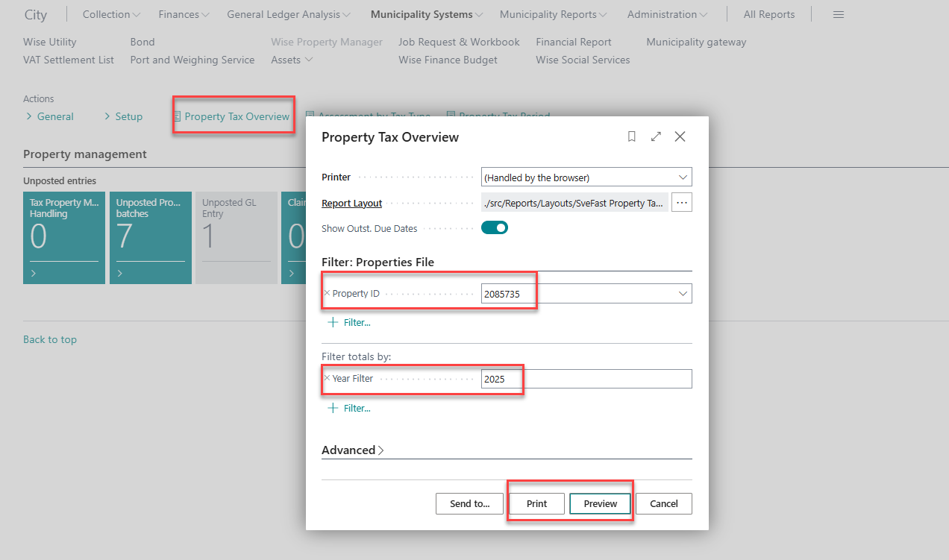Remove the Year Filter with X icon

[x=327, y=378]
